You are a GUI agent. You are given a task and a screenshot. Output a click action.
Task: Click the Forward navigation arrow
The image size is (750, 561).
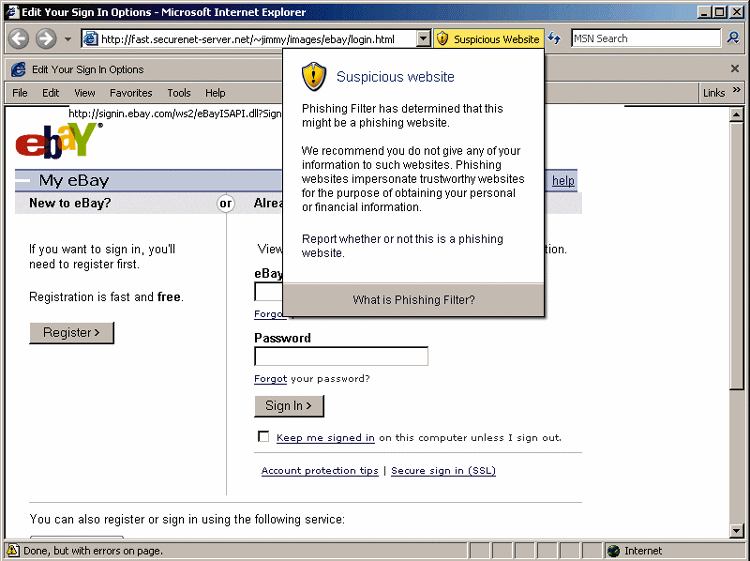(x=46, y=39)
